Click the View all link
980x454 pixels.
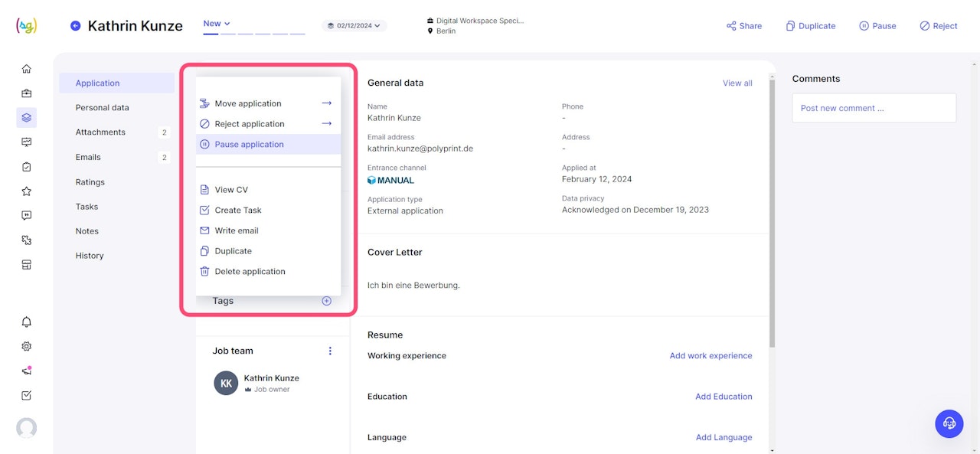pos(737,83)
